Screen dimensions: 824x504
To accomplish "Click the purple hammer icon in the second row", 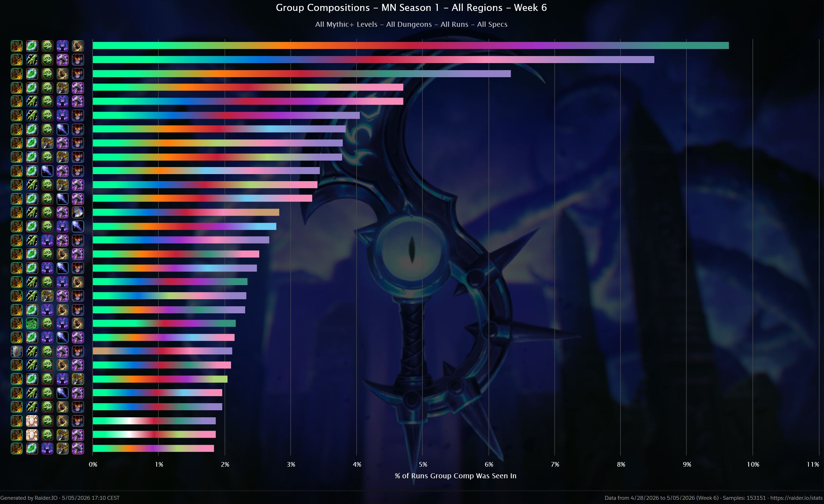I will [x=62, y=60].
